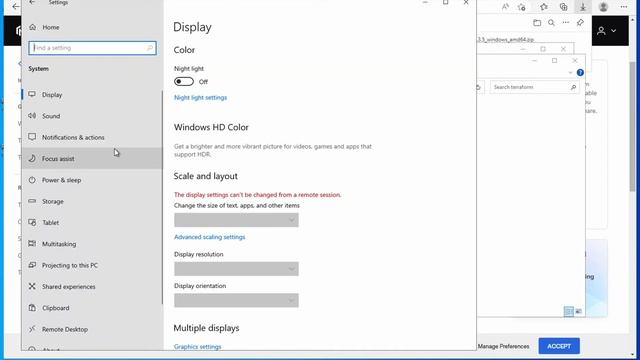Click the magnifier in Find a setting box
Image resolution: width=640 pixels, height=360 pixels.
coord(149,48)
